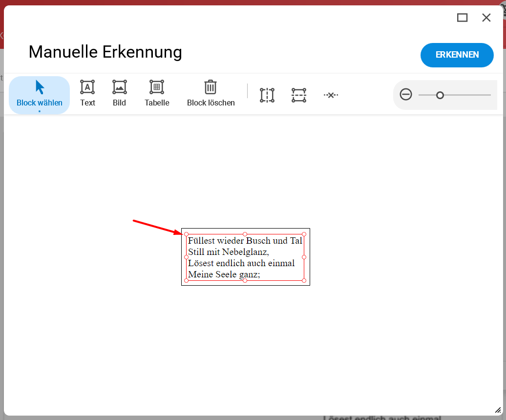506x420 pixels.
Task: Click the line 'Meine Seele ganz;'
Action: click(x=224, y=274)
